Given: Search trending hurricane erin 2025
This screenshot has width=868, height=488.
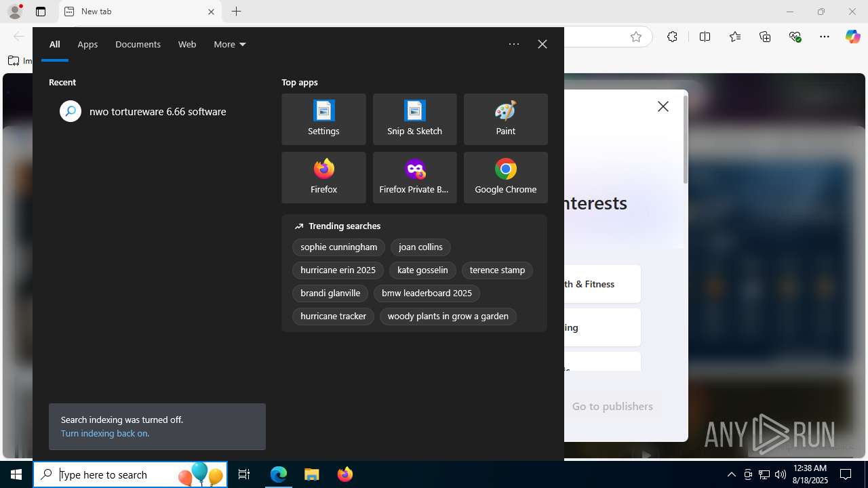Looking at the screenshot, I should pos(338,270).
